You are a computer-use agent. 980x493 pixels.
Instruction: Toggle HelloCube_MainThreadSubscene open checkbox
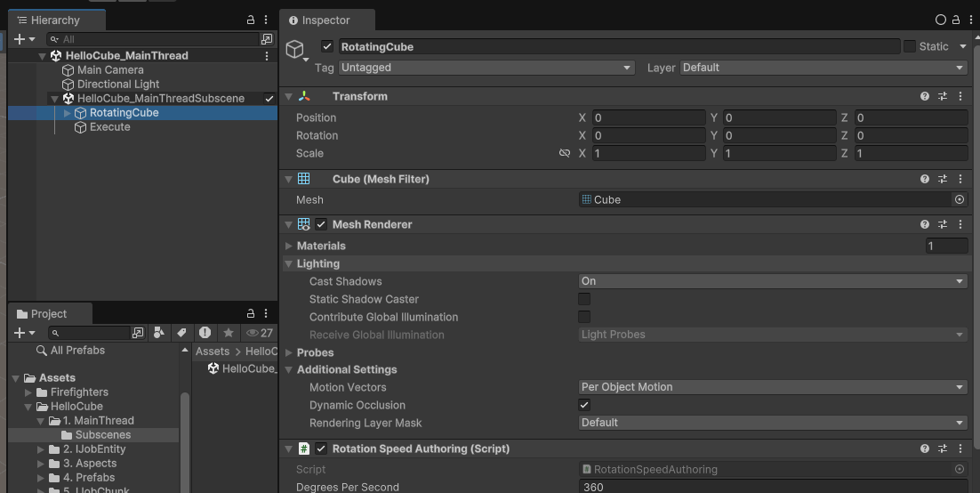tap(269, 98)
